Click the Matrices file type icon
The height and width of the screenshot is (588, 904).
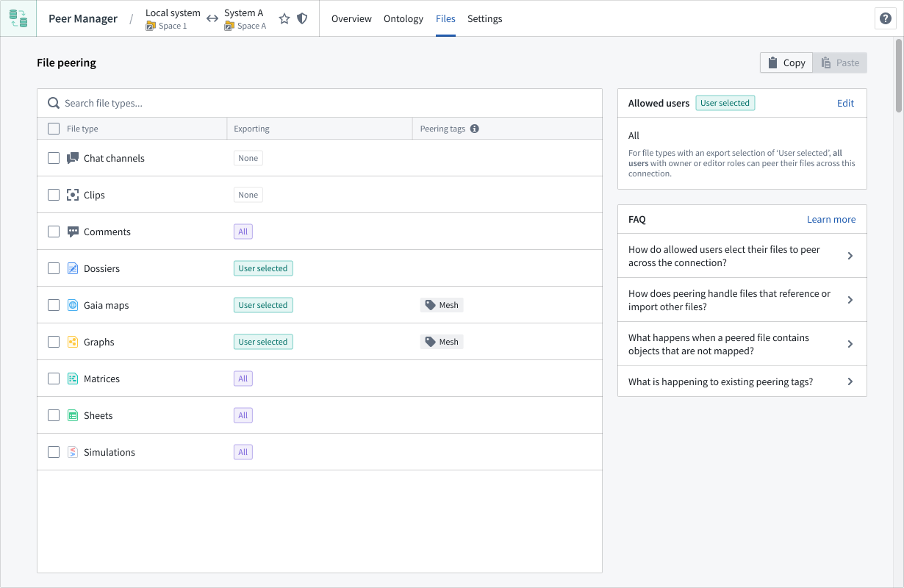(73, 379)
